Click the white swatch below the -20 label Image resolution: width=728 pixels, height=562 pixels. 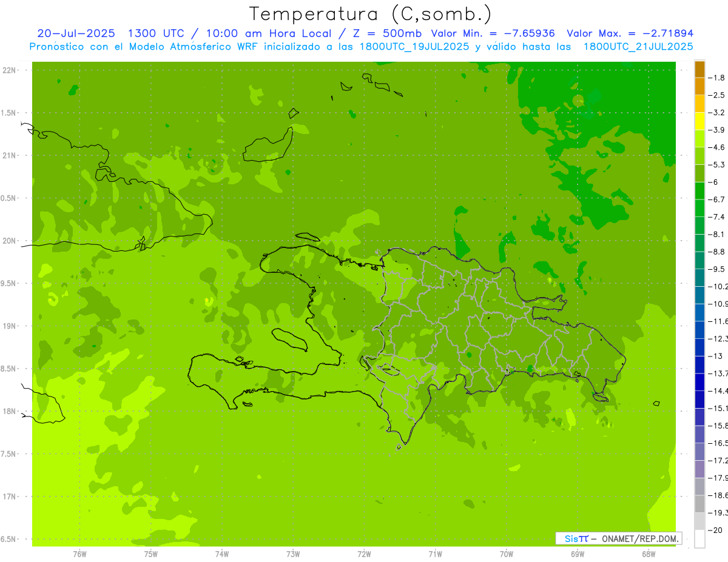[699, 539]
